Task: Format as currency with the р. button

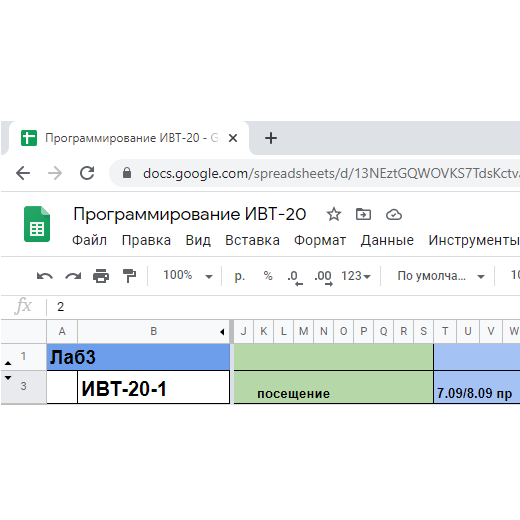Action: (240, 276)
